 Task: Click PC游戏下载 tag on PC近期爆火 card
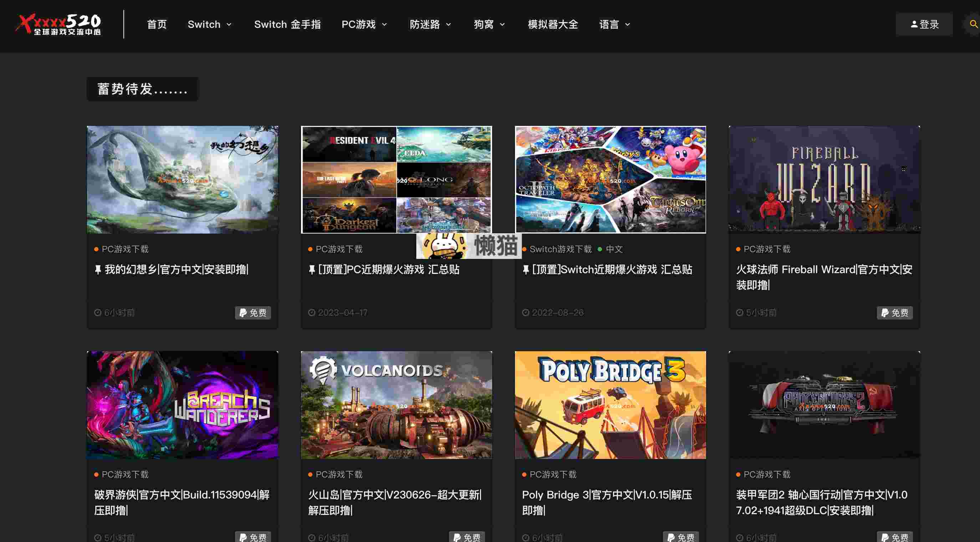[x=339, y=249]
